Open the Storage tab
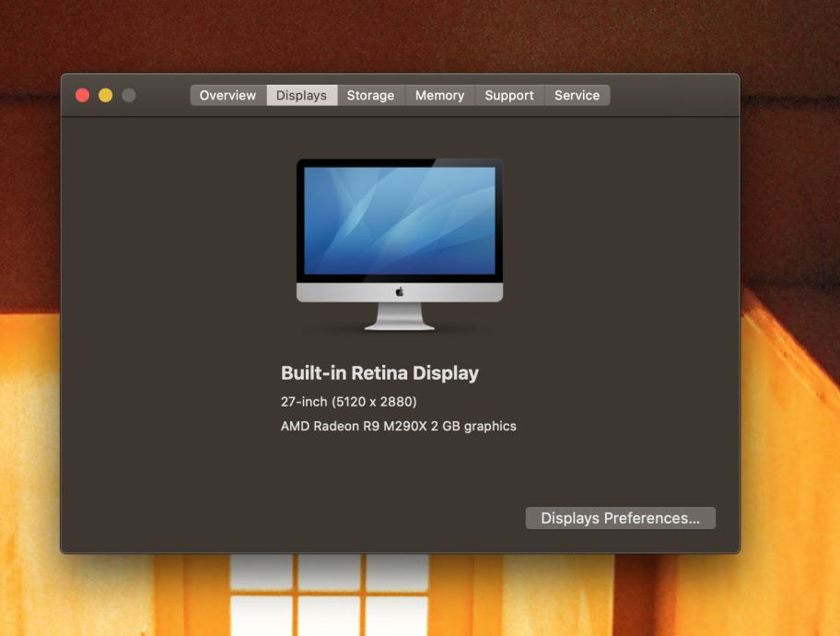 370,96
